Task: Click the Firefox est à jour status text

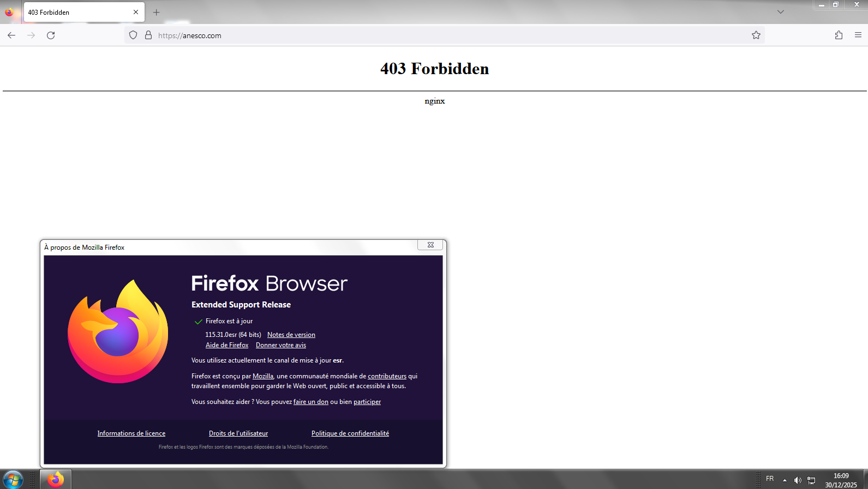Action: [229, 321]
